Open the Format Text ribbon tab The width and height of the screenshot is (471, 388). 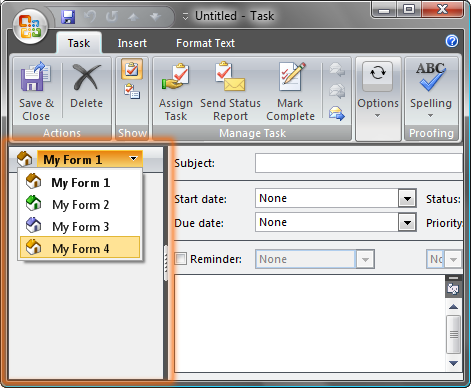205,43
